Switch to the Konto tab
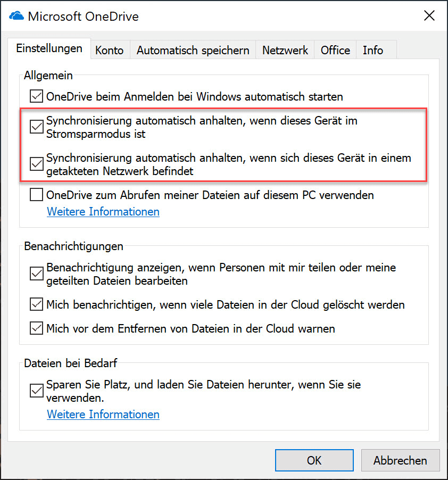448x480 pixels. pyautogui.click(x=110, y=51)
